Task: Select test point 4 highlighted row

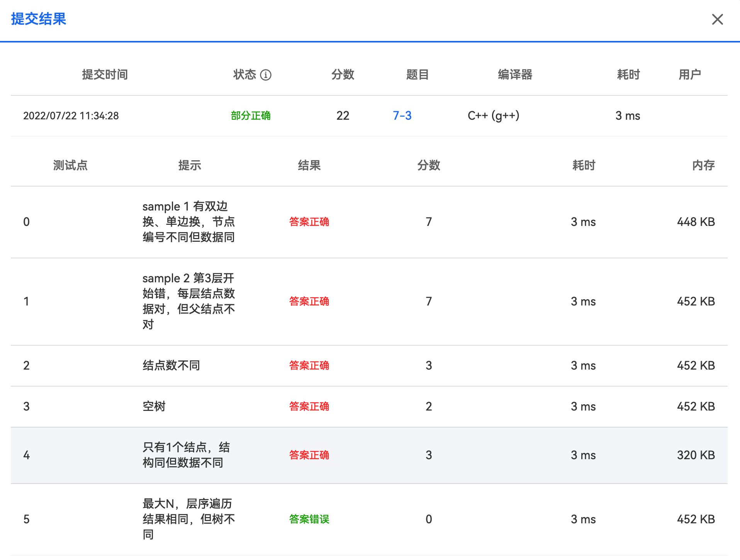Action: click(369, 455)
